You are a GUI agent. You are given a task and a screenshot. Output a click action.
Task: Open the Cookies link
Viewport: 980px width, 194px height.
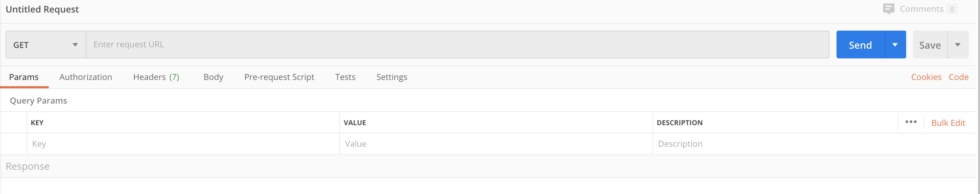[926, 77]
